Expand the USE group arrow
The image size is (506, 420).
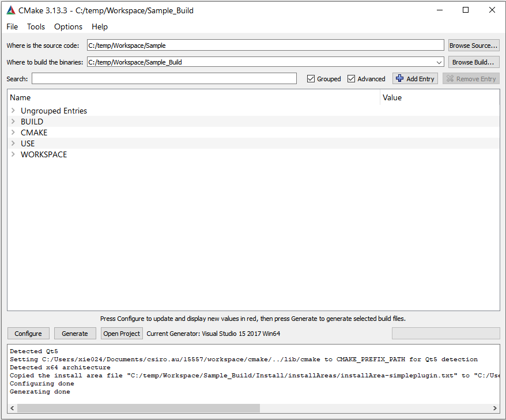tap(13, 143)
